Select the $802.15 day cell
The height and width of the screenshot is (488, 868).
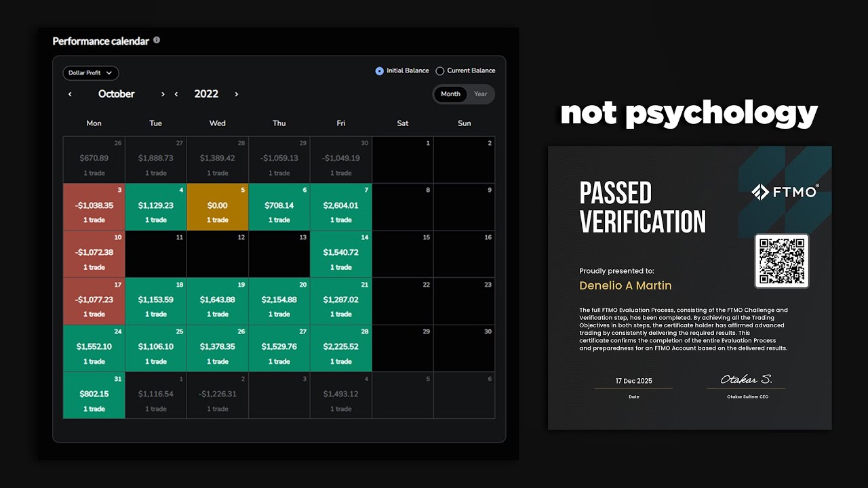pos(94,395)
